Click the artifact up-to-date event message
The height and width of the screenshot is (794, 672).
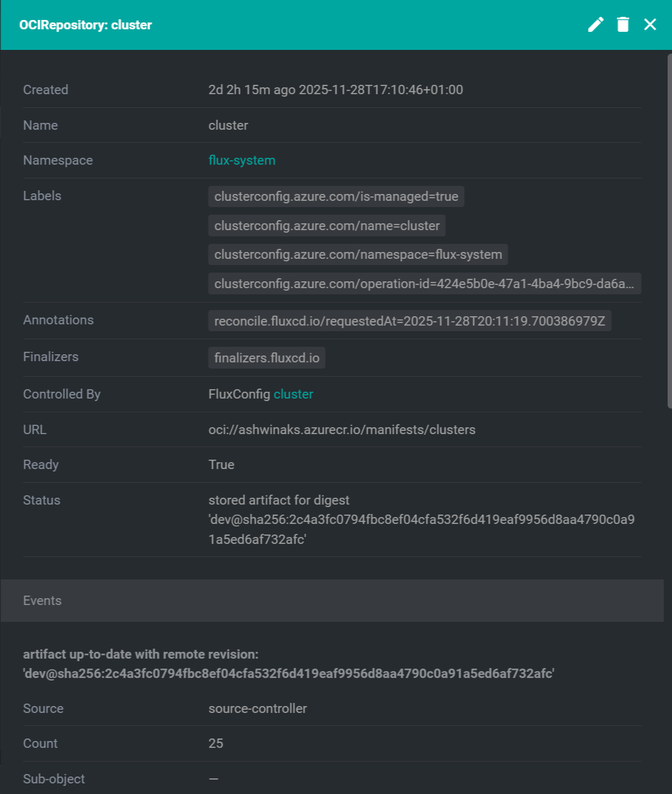tap(288, 664)
